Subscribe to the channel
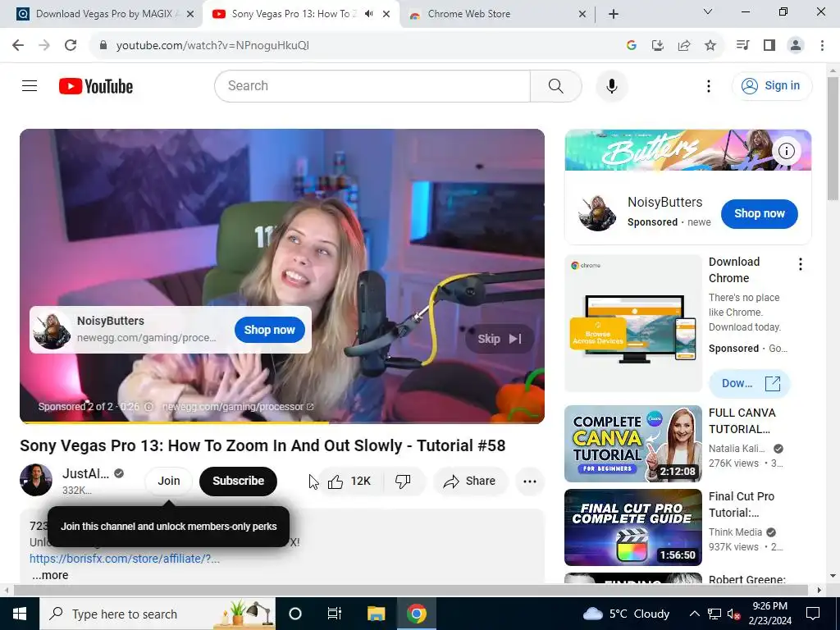The height and width of the screenshot is (630, 840). coord(238,481)
